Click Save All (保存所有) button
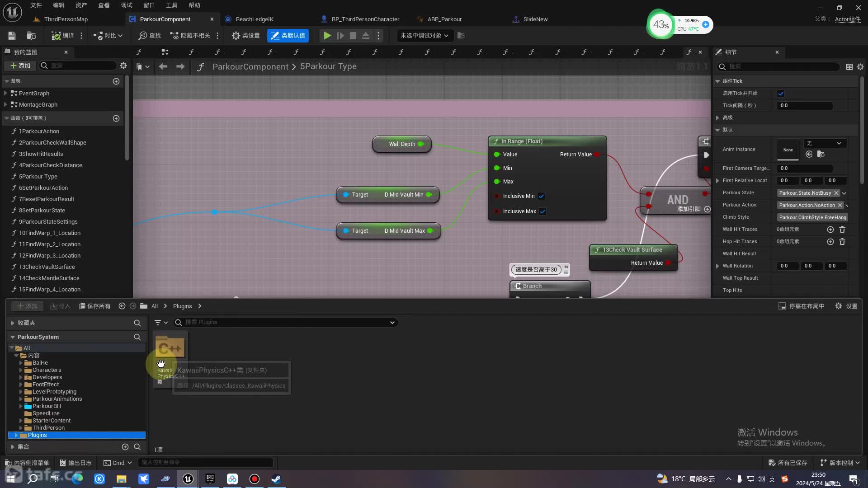Viewport: 868px width, 488px height. [95, 306]
